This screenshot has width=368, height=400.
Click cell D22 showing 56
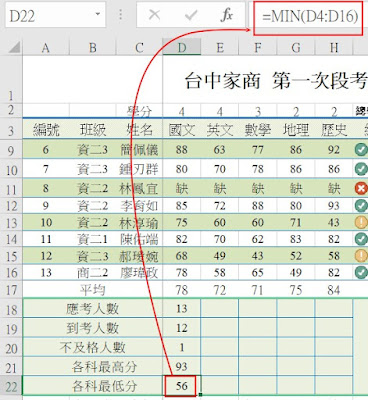[x=182, y=386]
